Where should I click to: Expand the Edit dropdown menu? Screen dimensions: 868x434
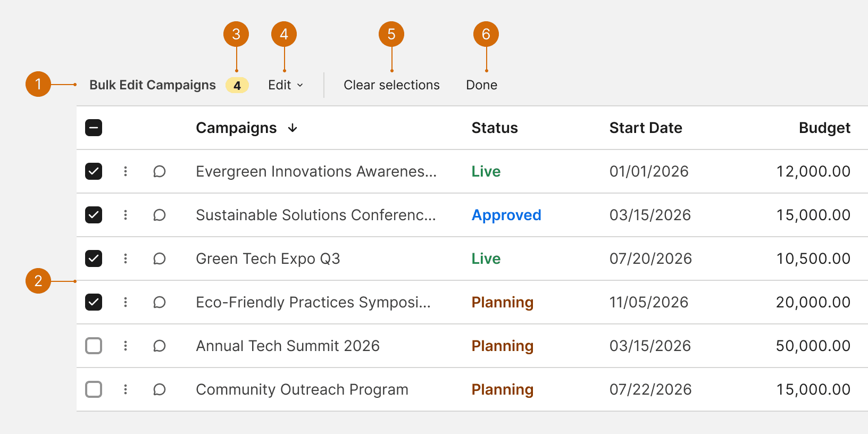[286, 85]
